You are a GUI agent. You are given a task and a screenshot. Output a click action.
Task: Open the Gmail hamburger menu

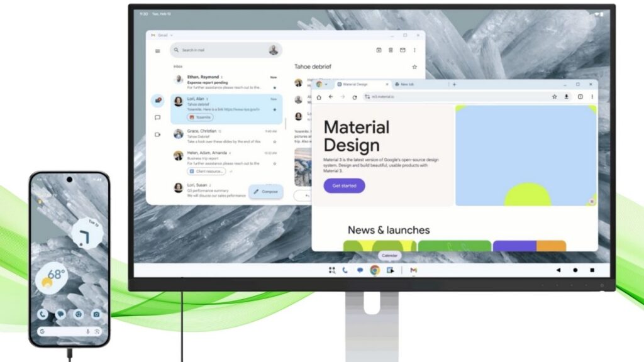157,51
